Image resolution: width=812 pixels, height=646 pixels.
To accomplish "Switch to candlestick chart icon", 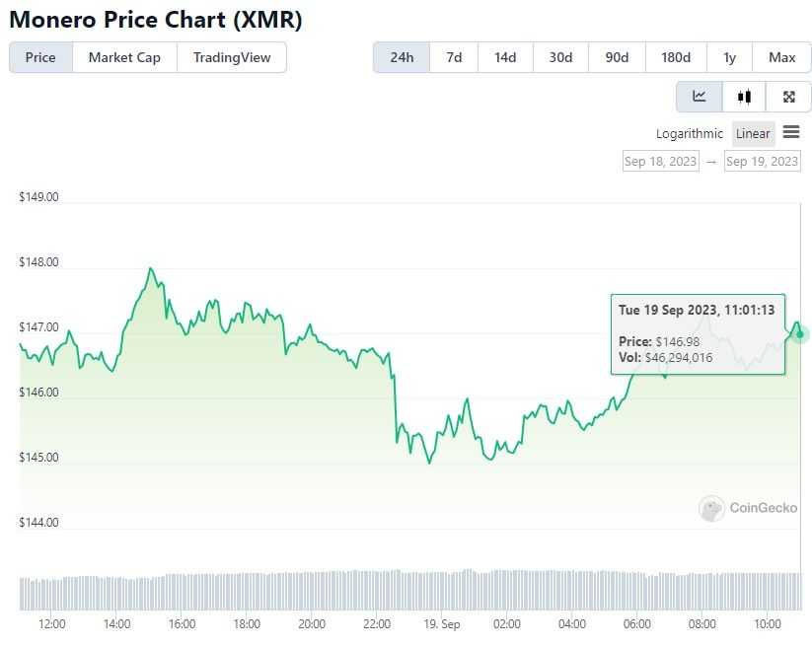I will (743, 97).
